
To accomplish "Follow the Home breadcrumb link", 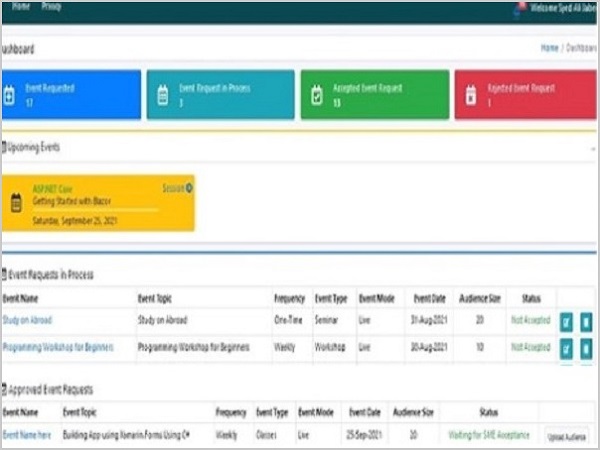I will (x=549, y=48).
